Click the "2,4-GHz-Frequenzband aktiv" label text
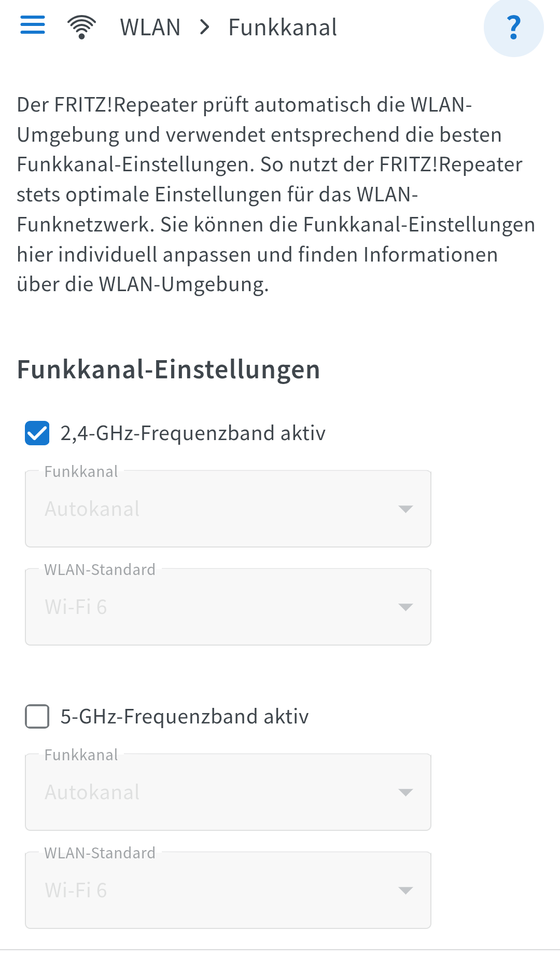The height and width of the screenshot is (958, 560). coord(193,433)
